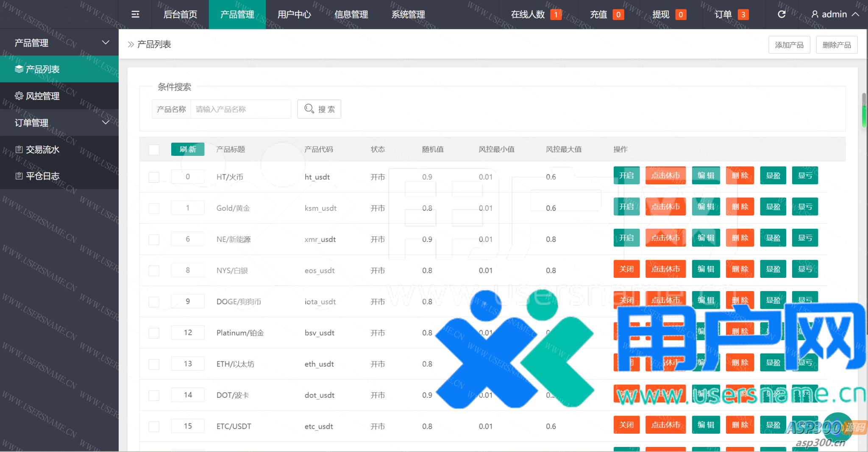Click 编辑 for the NYS/白银 row
This screenshot has width=868, height=452.
[x=706, y=269]
